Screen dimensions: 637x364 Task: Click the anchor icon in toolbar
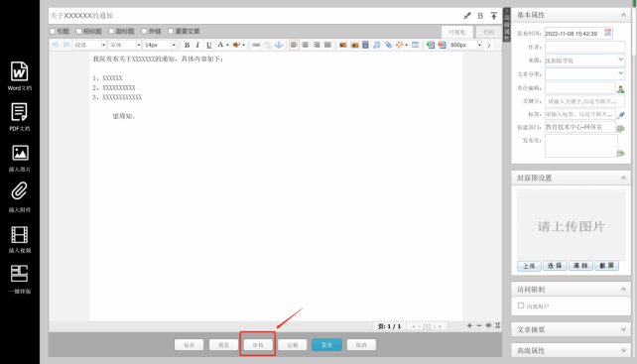point(279,45)
